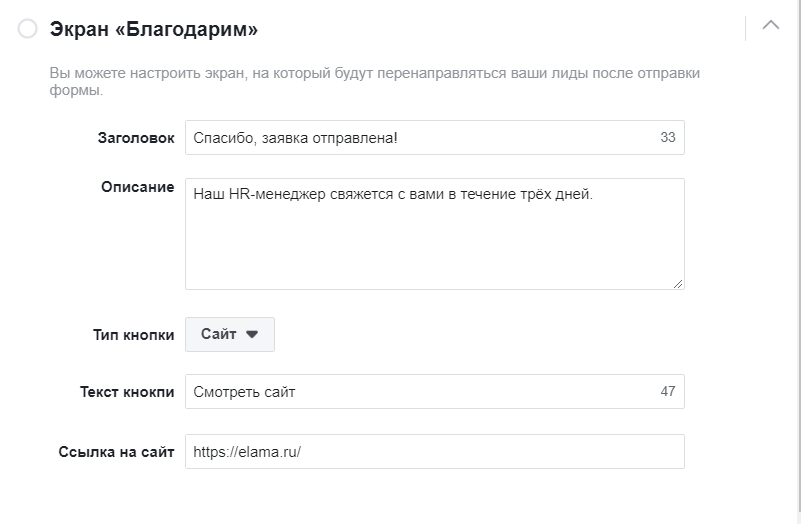Select the circle beside Экран «Благодарим»
Viewport: 801px width, 524px height.
click(28, 29)
